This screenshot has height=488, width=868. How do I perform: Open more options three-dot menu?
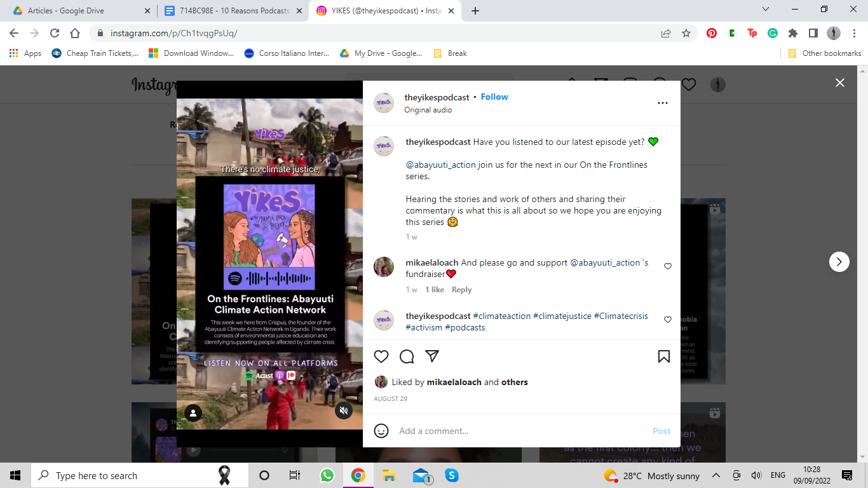click(662, 103)
